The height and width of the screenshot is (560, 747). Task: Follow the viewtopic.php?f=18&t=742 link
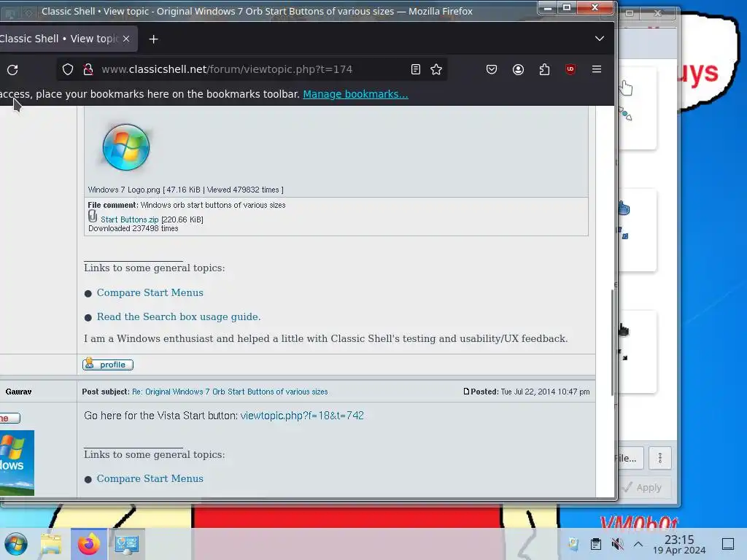point(302,416)
